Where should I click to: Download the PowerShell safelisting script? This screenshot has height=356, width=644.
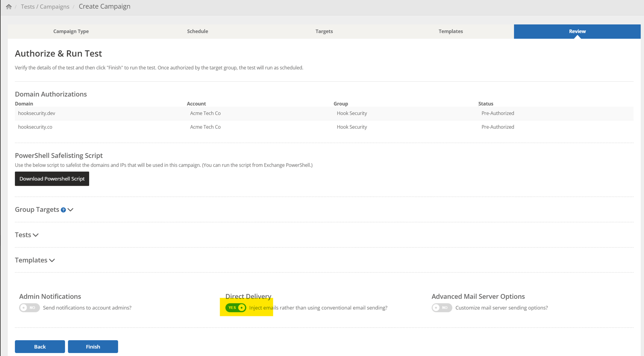click(x=52, y=179)
